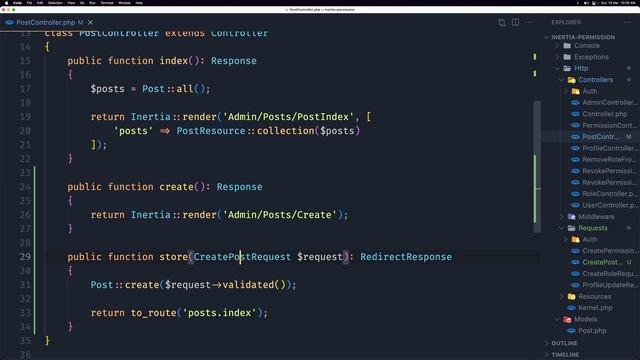
Task: Select PostContr... modified file in explorer
Action: [600, 137]
